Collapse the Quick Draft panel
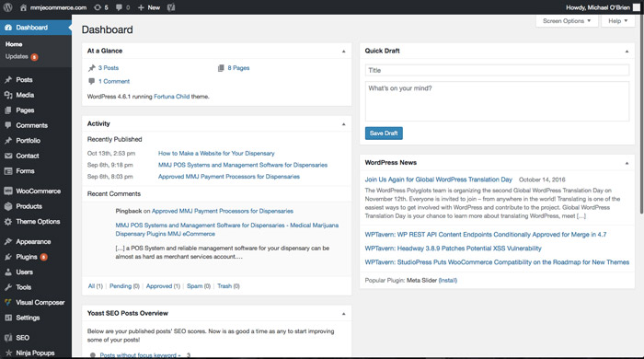Viewport: 644px width, 359px height. tap(627, 52)
